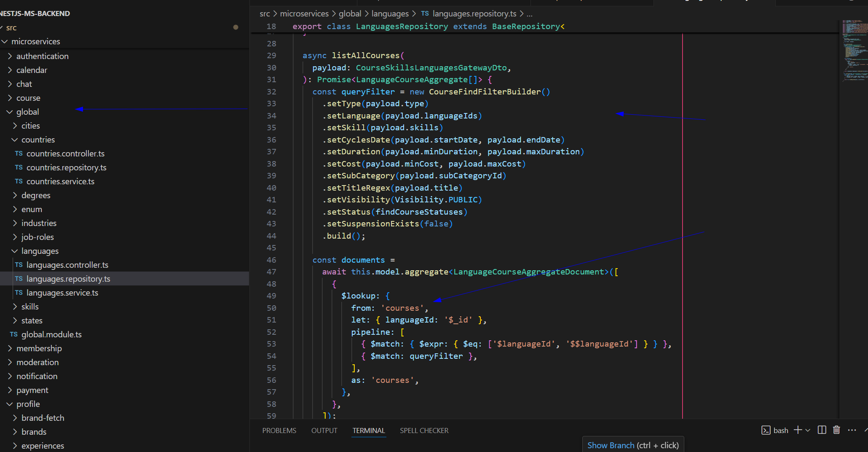Create a new terminal with plus icon
This screenshot has width=868, height=452.
point(798,430)
